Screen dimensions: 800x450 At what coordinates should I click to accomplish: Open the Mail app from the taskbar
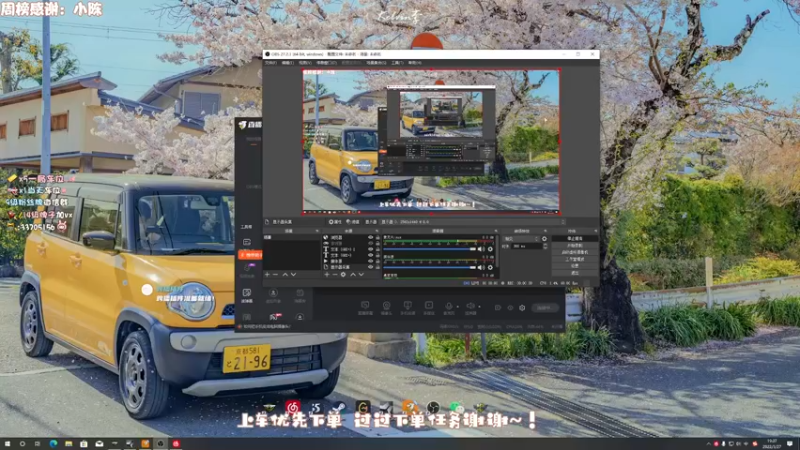99,444
